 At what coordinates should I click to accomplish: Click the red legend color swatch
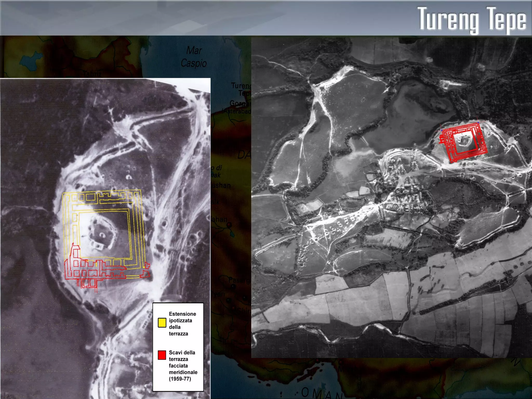(x=162, y=355)
